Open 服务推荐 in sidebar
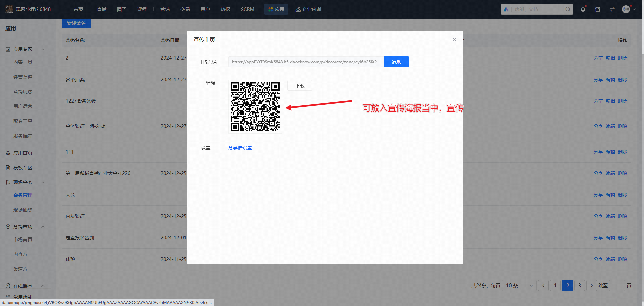The image size is (644, 306). point(23,136)
